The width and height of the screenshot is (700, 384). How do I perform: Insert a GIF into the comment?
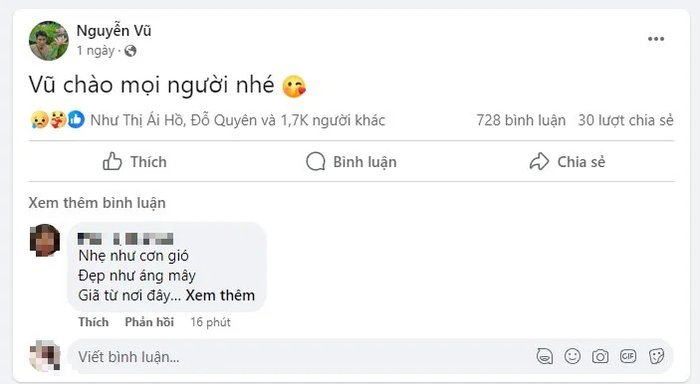pos(628,356)
